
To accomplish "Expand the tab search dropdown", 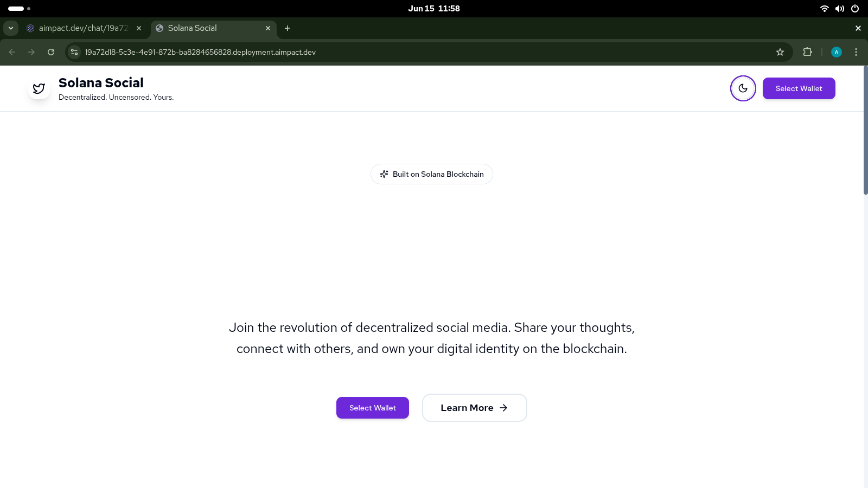I will (x=11, y=28).
